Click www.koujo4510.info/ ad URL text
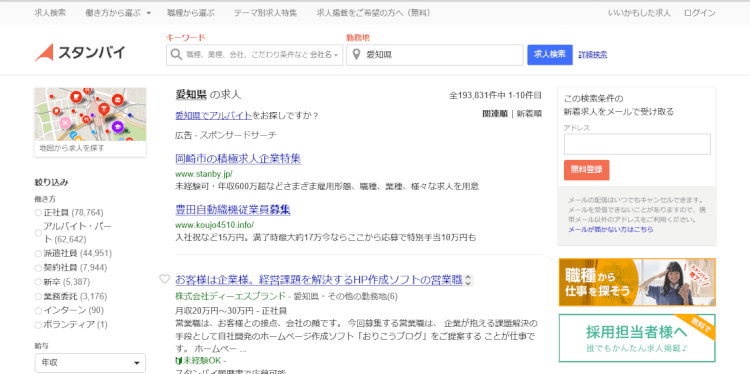Viewport: 750px width, 374px height. coord(215,225)
